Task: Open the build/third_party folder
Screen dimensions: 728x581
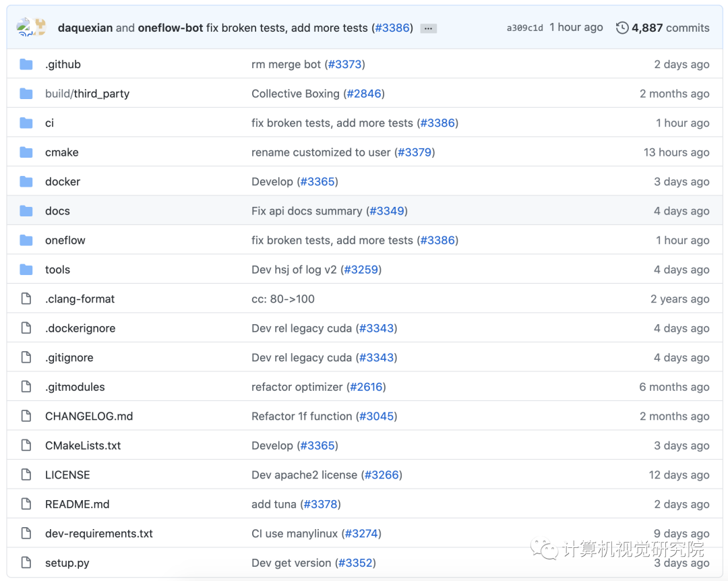Action: 87,94
